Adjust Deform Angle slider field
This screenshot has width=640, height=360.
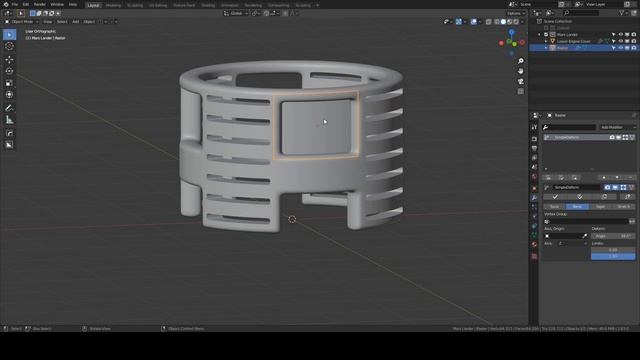(x=613, y=236)
